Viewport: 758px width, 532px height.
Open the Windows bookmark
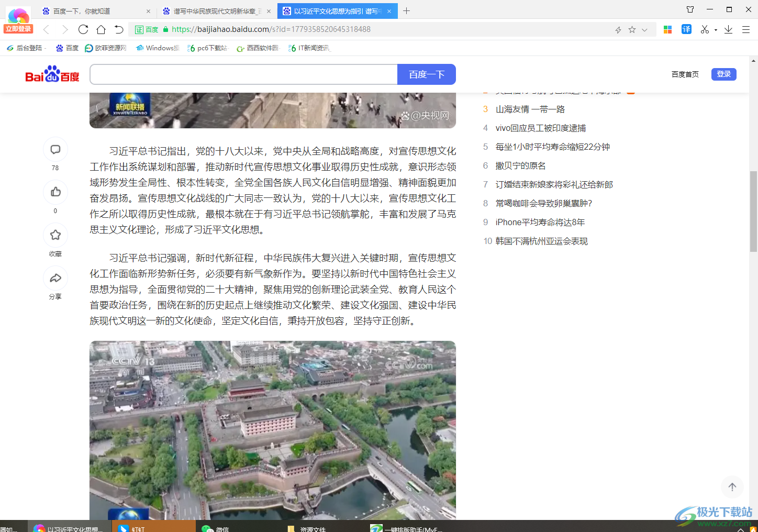point(158,48)
